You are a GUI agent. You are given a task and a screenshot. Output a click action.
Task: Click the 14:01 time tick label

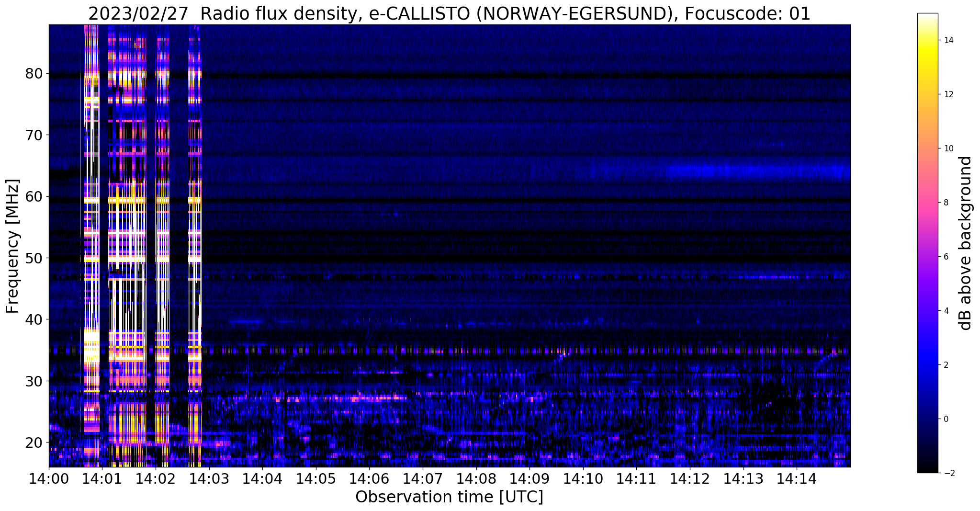pyautogui.click(x=102, y=478)
